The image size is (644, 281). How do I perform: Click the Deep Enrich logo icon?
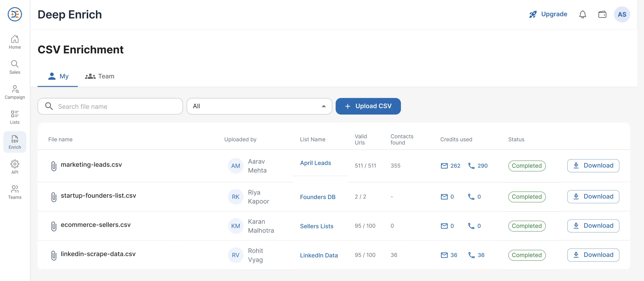[15, 14]
